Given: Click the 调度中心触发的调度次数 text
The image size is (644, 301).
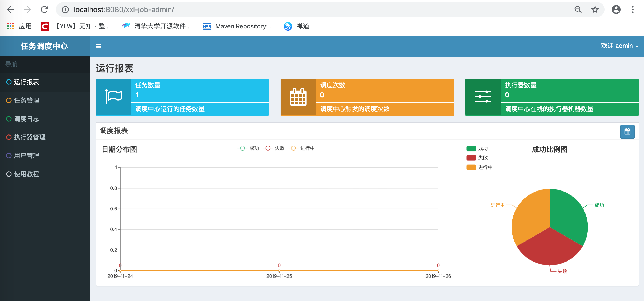Looking at the screenshot, I should click(x=355, y=109).
